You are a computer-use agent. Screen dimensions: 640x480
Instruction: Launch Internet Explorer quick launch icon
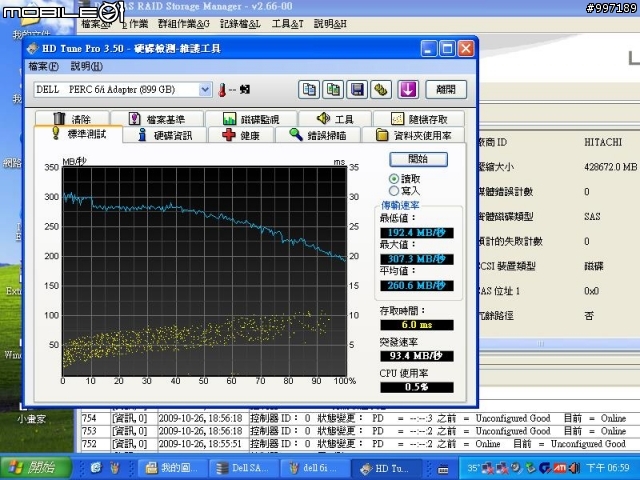(96, 468)
